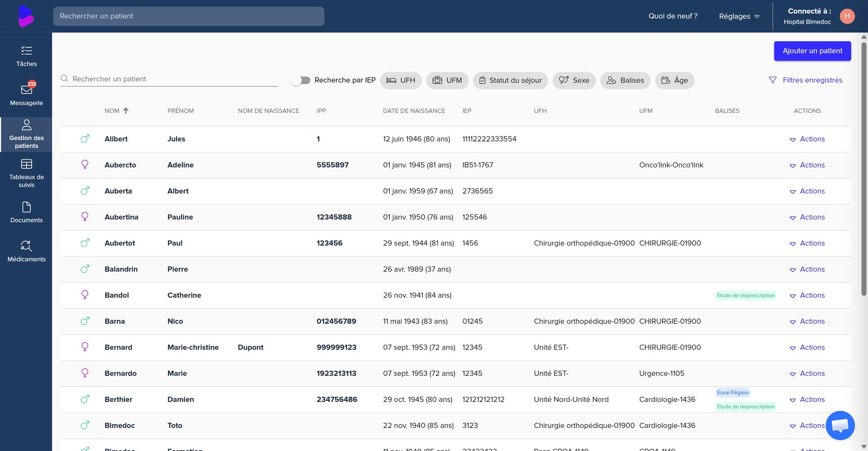Open Filtres enregistrés link
Screen dimensions: 868x451
[812, 80]
